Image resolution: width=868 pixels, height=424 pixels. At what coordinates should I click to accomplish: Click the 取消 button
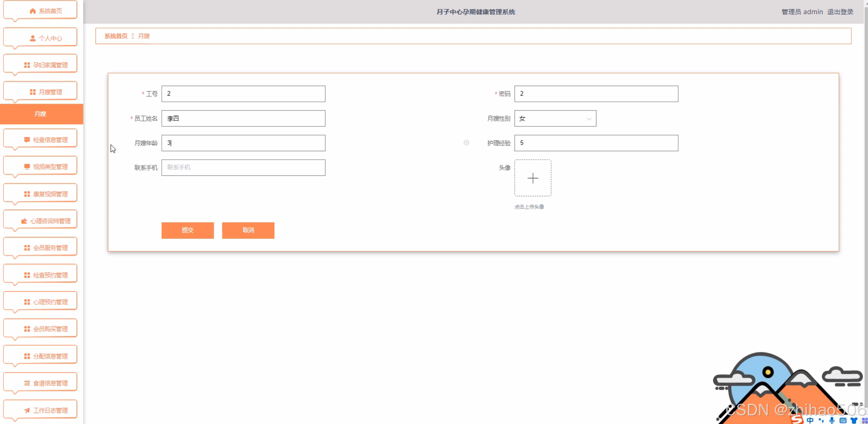248,230
